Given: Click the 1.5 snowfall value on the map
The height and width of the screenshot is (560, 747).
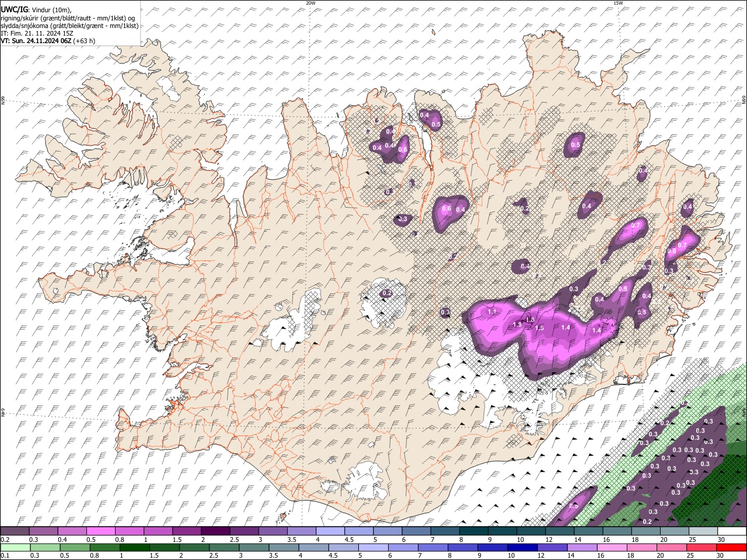Looking at the screenshot, I should pos(539,328).
